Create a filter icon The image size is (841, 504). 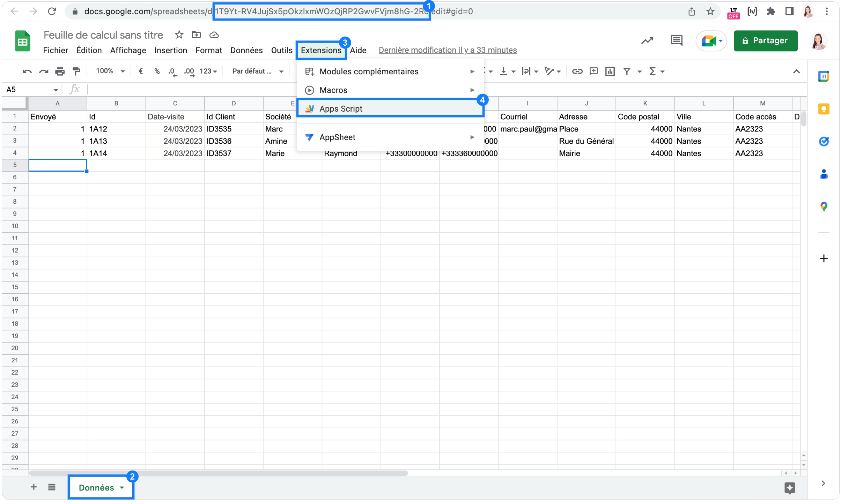[x=627, y=72]
